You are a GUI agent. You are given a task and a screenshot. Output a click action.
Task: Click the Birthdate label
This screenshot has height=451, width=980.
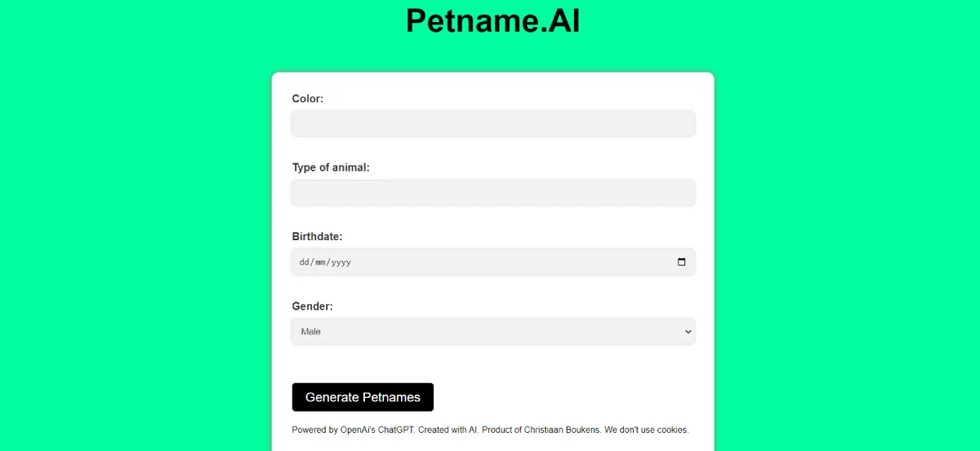pyautogui.click(x=317, y=237)
